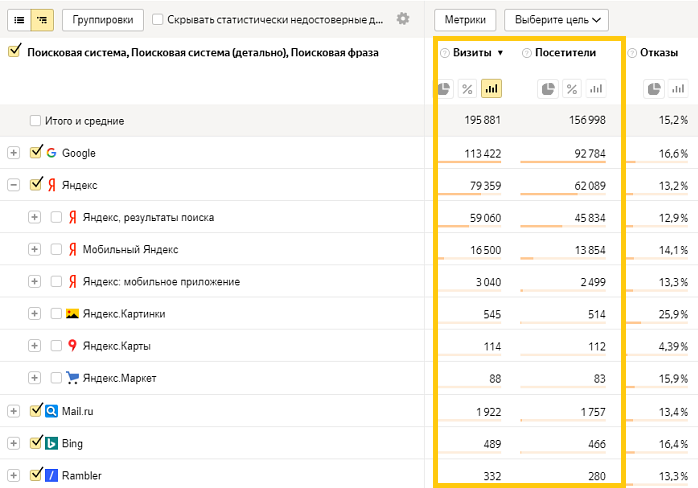Click the Mail.ru search icon

(52, 411)
